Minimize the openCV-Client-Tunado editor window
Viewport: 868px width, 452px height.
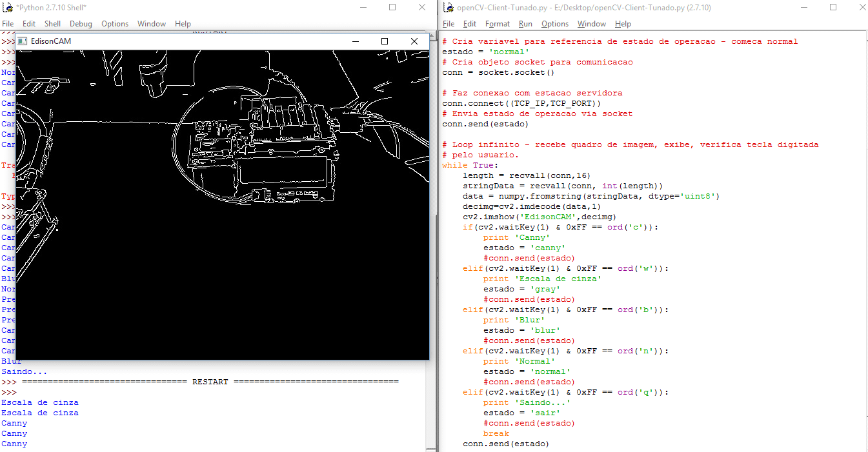(x=803, y=7)
